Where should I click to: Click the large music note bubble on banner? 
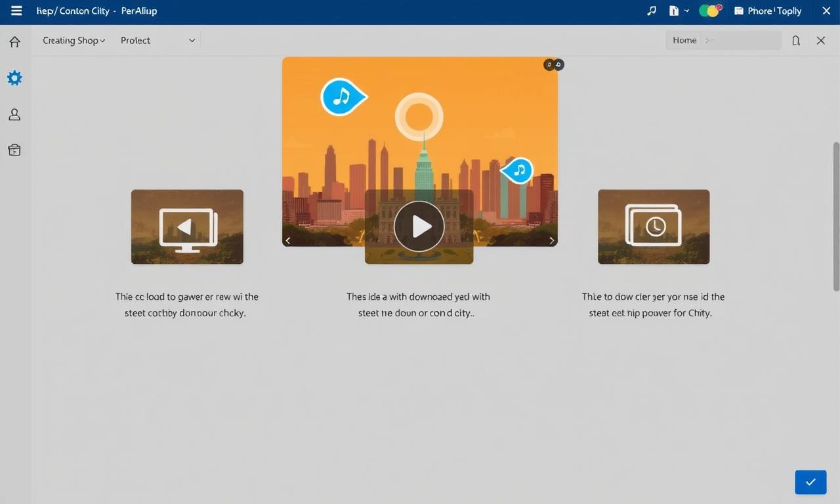coord(341,98)
